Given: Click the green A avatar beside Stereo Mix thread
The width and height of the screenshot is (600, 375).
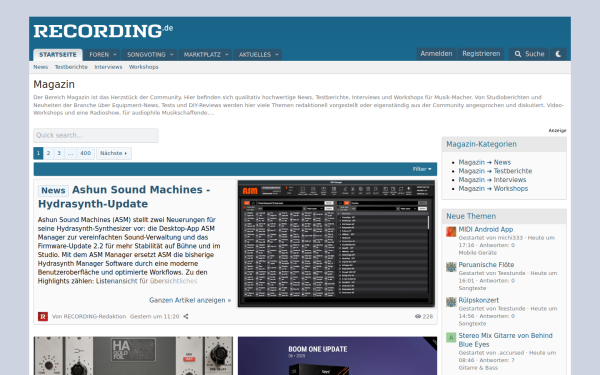Looking at the screenshot, I should pyautogui.click(x=451, y=338).
